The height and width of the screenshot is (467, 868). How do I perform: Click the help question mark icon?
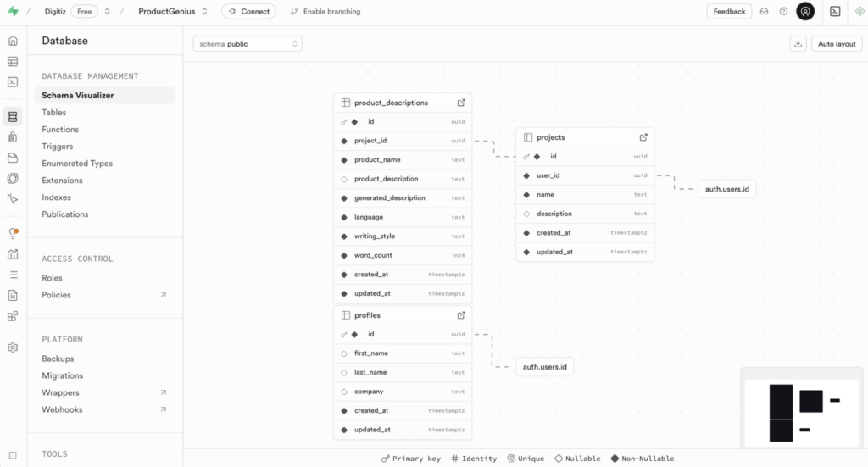pos(783,11)
